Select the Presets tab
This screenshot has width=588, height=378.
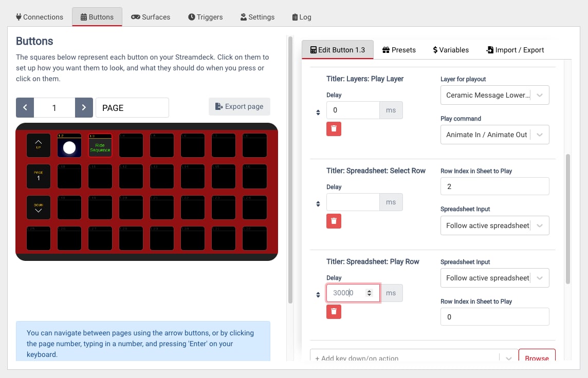399,50
